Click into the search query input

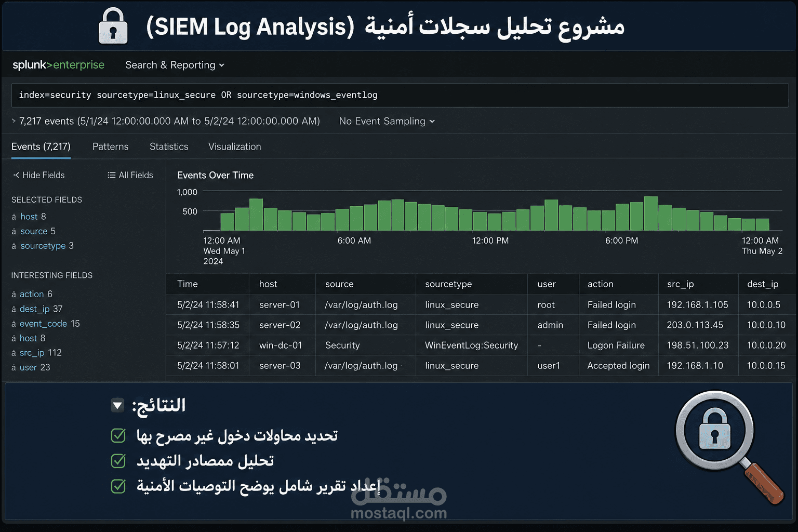pyautogui.click(x=400, y=95)
